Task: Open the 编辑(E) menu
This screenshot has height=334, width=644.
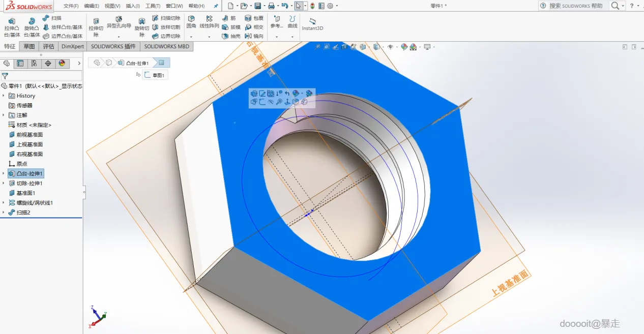Action: [92, 6]
